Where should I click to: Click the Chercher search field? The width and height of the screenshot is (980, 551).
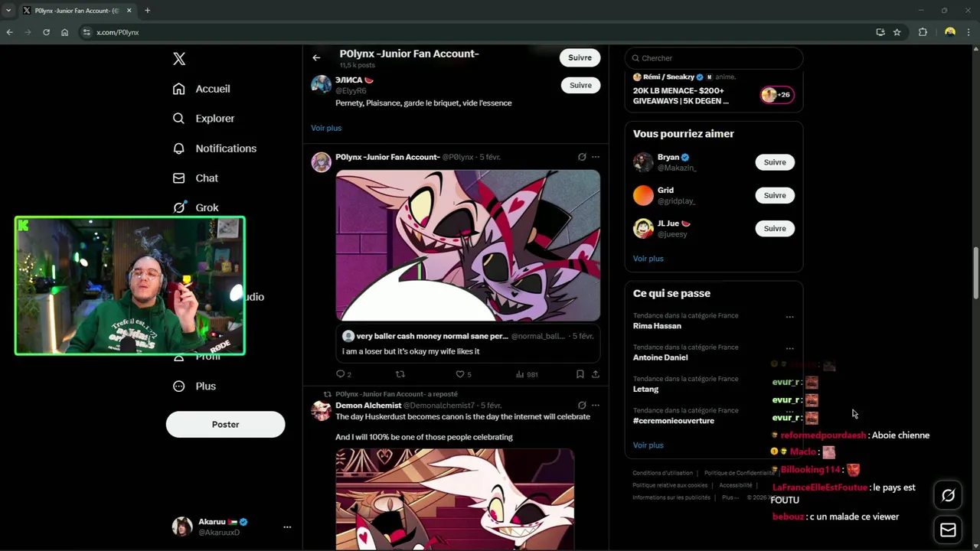tap(714, 58)
